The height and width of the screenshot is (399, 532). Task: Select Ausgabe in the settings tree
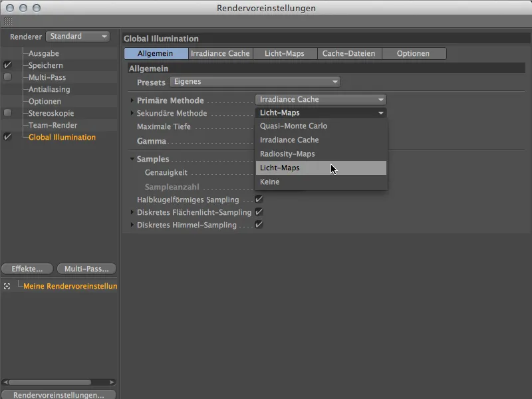click(43, 53)
